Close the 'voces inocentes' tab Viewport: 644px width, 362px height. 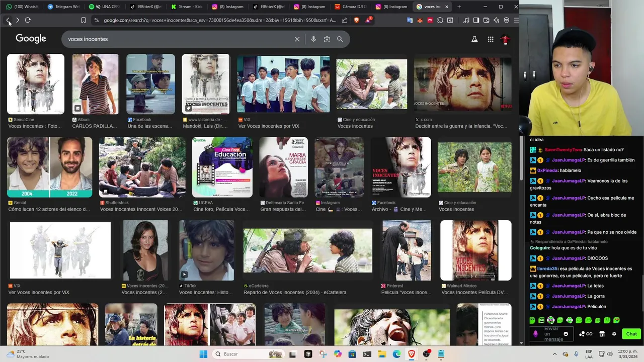pos(447,7)
